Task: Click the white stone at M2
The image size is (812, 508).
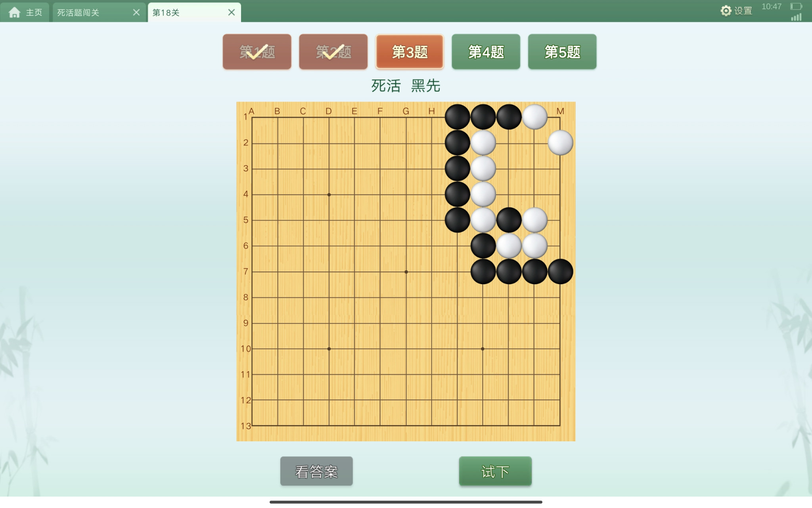Action: point(560,143)
